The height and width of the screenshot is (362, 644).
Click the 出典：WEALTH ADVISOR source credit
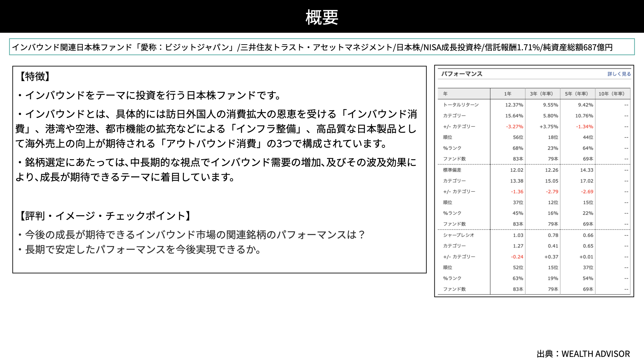click(583, 354)
